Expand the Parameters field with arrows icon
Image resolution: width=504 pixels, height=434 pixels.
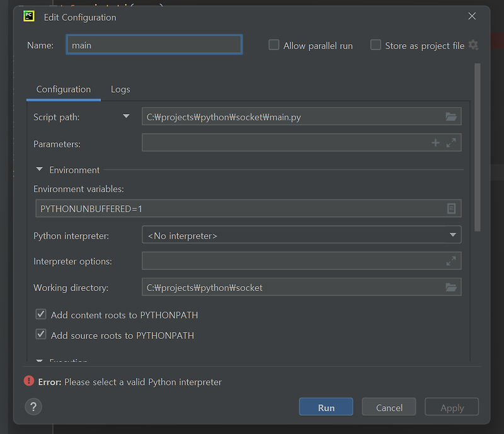point(451,143)
